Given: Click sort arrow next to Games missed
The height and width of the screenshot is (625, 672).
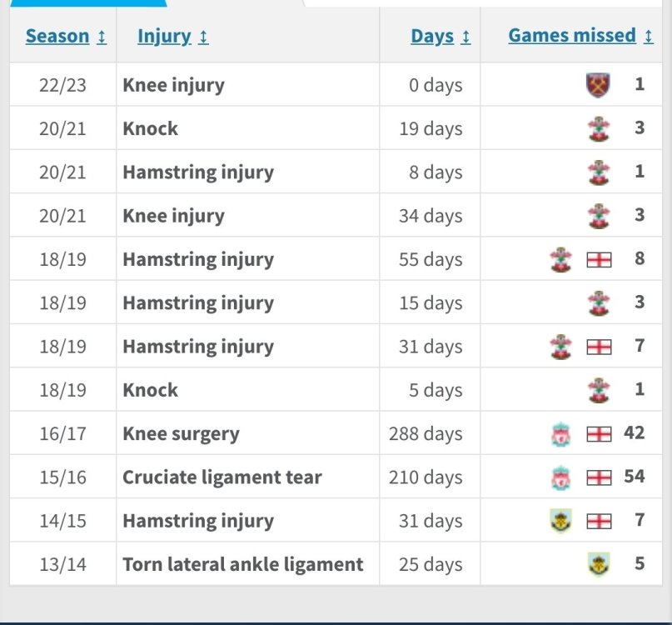Looking at the screenshot, I should tap(648, 37).
